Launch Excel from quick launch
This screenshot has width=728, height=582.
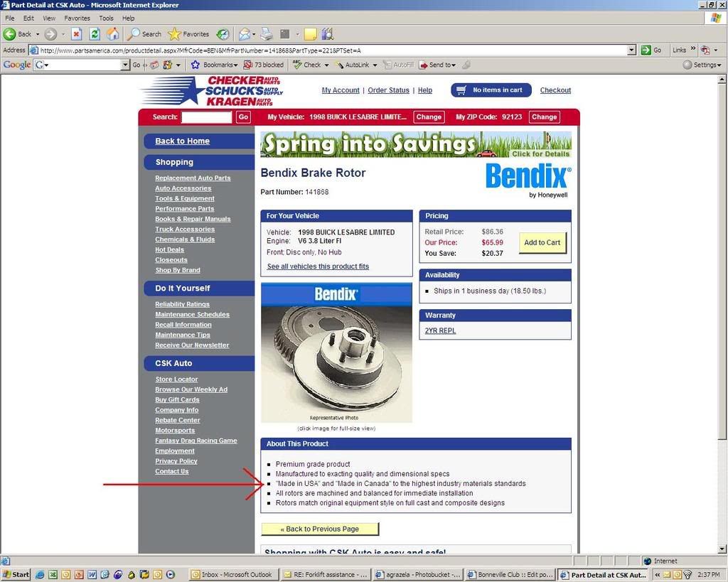[53, 575]
